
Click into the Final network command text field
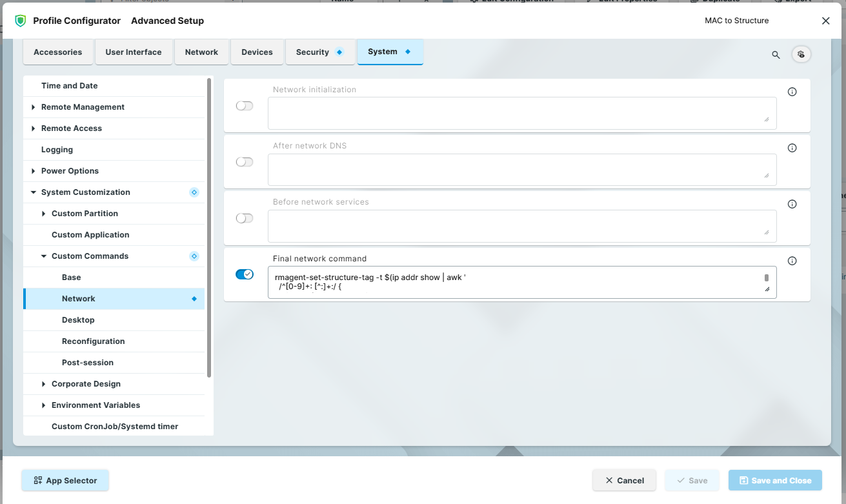[x=513, y=283]
